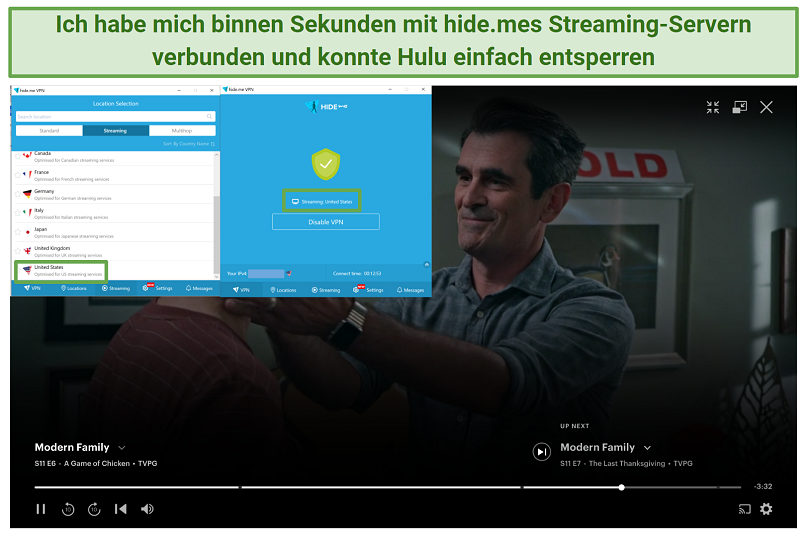Mute the Hulu player volume

tap(148, 509)
